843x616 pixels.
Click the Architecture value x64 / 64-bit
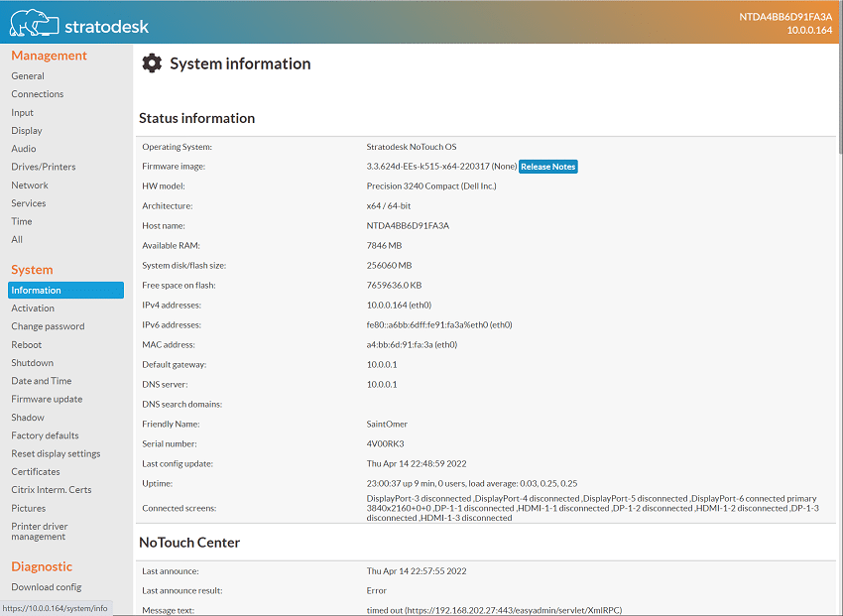388,206
